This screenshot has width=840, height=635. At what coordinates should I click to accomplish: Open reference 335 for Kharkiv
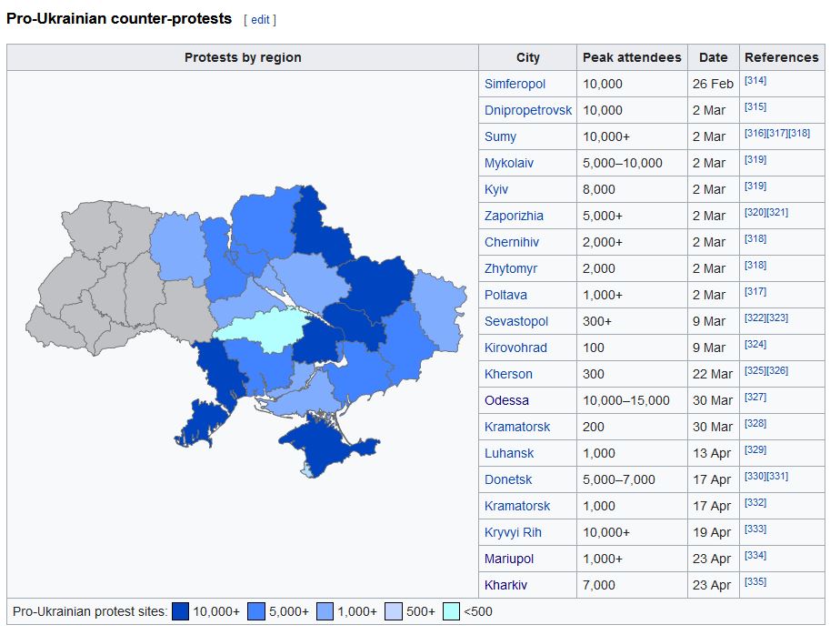click(755, 582)
